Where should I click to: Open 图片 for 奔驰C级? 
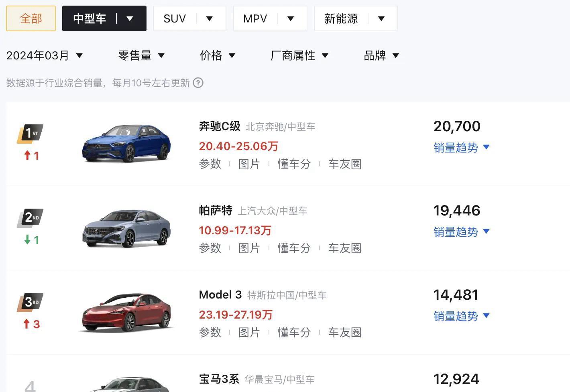(249, 164)
